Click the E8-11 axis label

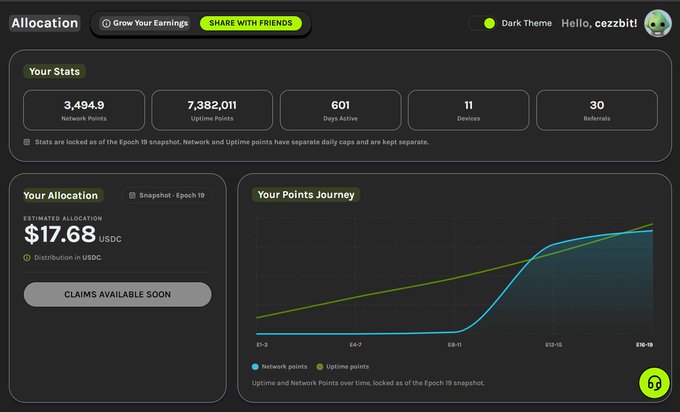coord(454,345)
